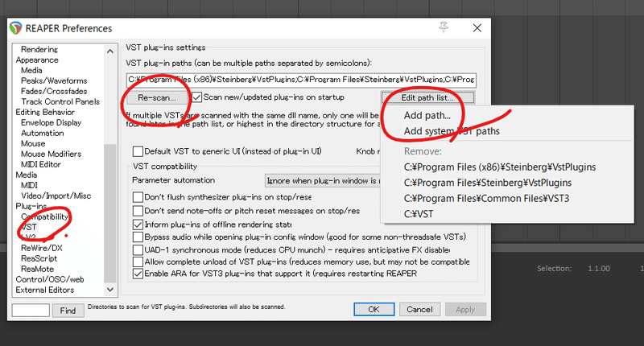Toggle Enable ARA for VST3 plug-ins
644x346 pixels.
tap(138, 274)
